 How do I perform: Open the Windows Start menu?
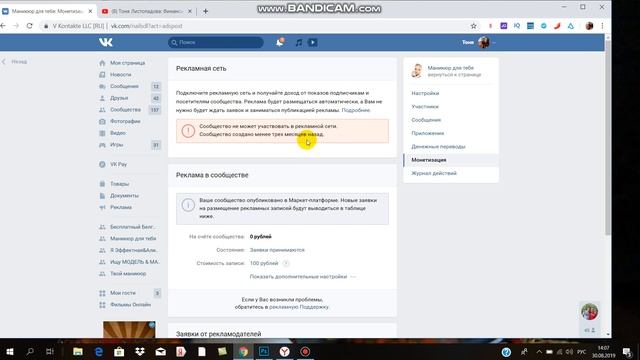(10, 351)
